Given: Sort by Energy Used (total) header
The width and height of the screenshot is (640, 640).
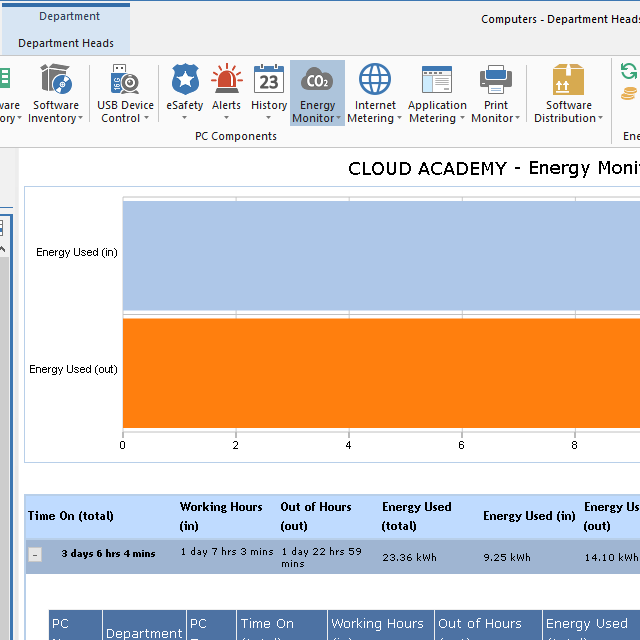Looking at the screenshot, I should [x=416, y=516].
